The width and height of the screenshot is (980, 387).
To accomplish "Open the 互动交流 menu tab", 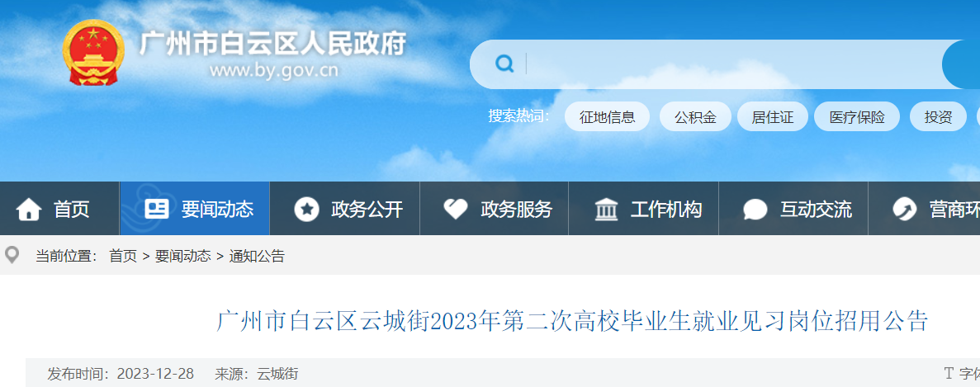I will tap(793, 209).
